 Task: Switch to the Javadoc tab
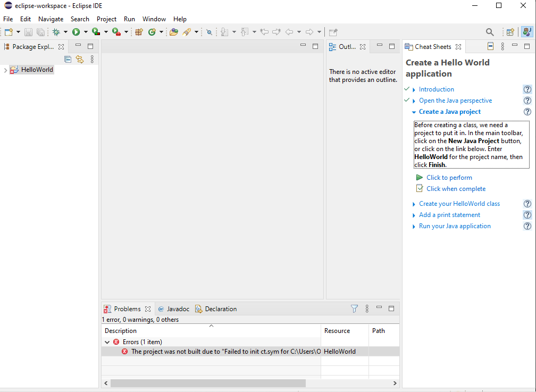[174, 309]
